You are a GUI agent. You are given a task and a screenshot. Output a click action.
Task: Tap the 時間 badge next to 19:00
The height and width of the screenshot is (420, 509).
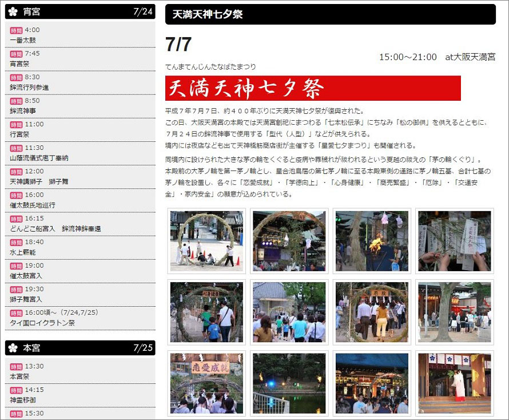coord(16,266)
